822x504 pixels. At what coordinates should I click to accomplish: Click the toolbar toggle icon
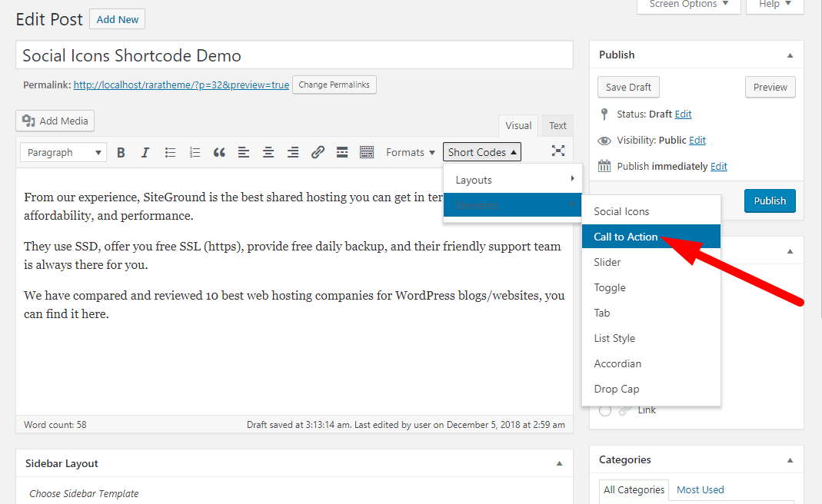pos(367,152)
